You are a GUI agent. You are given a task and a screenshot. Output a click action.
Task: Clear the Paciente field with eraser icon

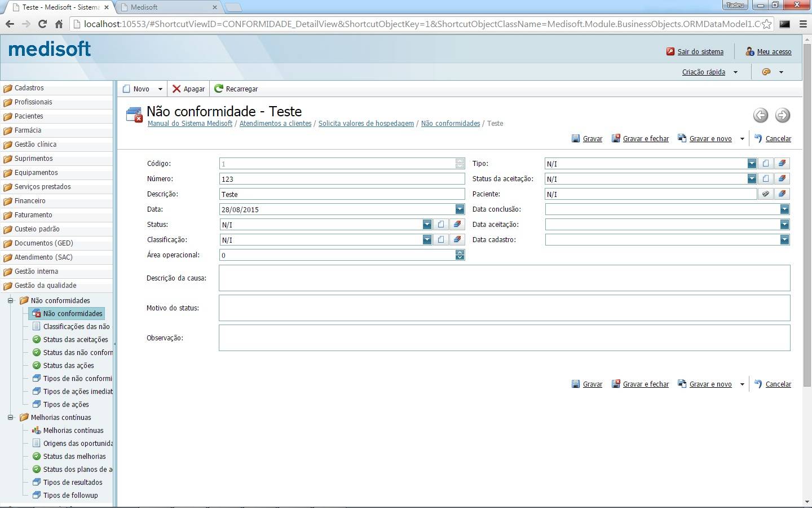(x=782, y=194)
